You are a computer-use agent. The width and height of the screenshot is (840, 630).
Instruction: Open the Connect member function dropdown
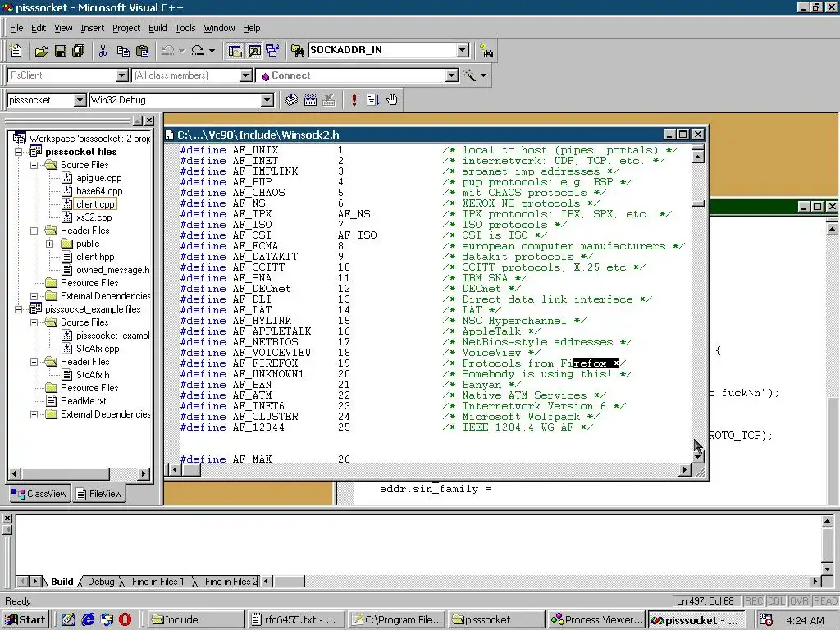(x=452, y=75)
